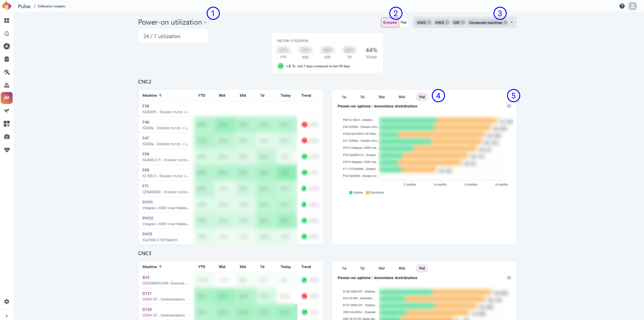
Task: Select Ytd range on CNC2 chart
Action: pyautogui.click(x=422, y=97)
